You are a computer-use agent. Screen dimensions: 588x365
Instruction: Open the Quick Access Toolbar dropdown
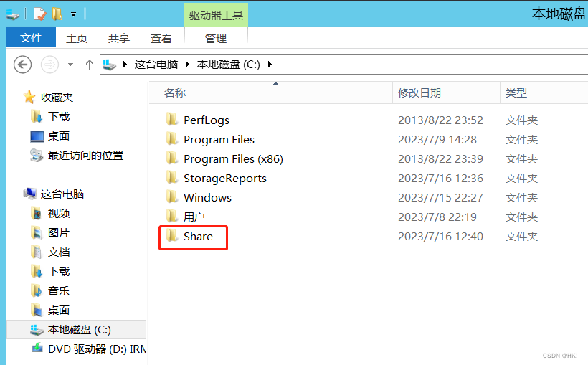[73, 14]
